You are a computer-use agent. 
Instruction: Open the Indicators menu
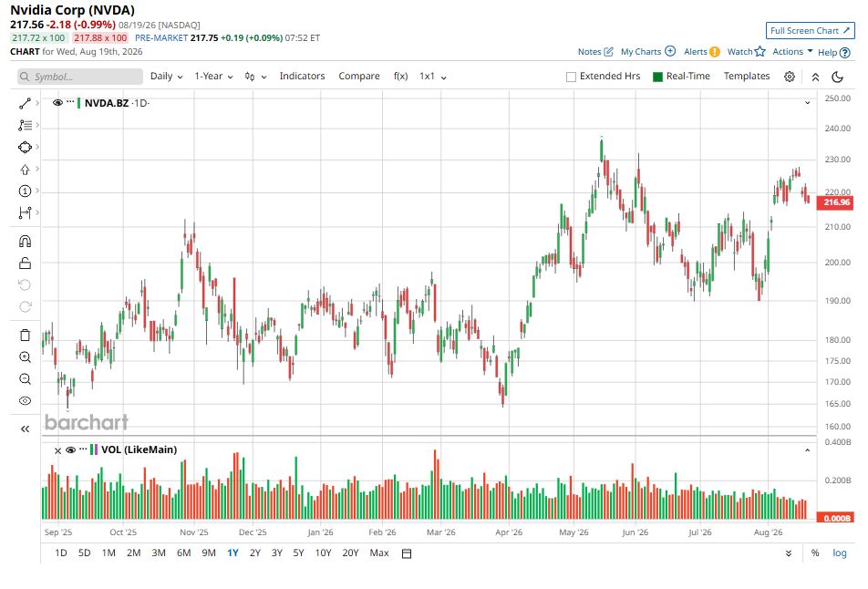[302, 77]
